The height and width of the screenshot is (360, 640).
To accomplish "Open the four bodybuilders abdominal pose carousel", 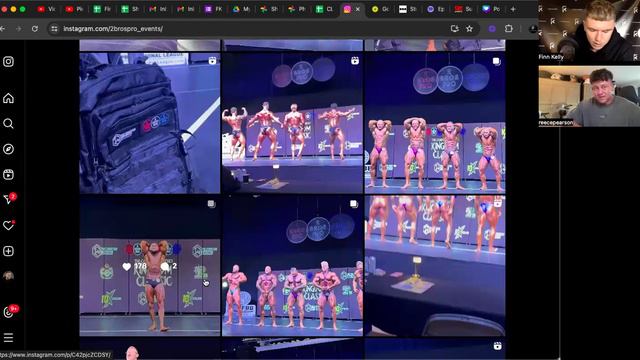I will (435, 123).
